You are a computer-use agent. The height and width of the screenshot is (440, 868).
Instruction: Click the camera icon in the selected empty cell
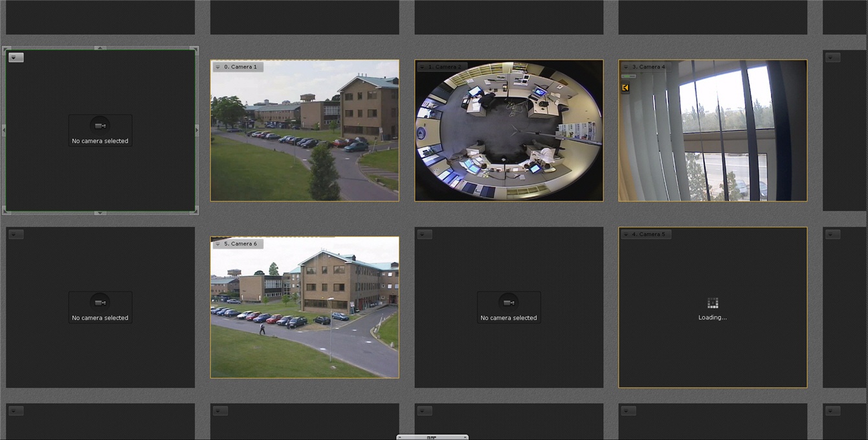100,126
